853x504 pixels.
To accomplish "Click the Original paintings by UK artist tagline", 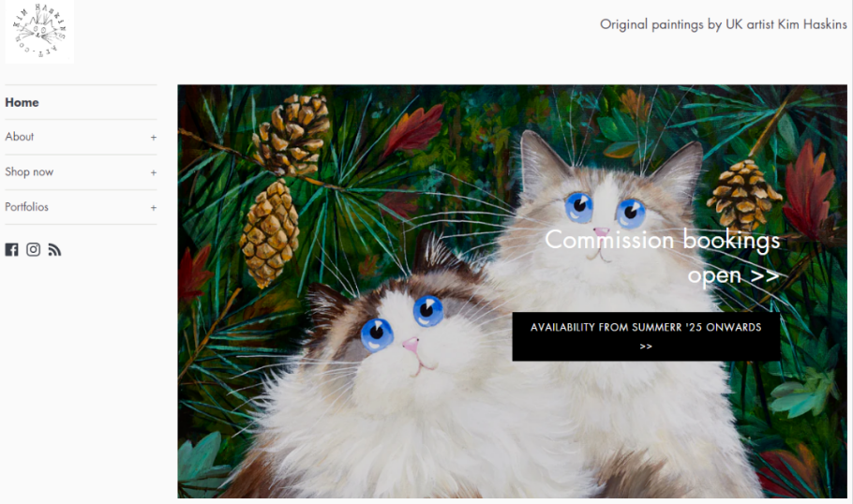I will (723, 24).
